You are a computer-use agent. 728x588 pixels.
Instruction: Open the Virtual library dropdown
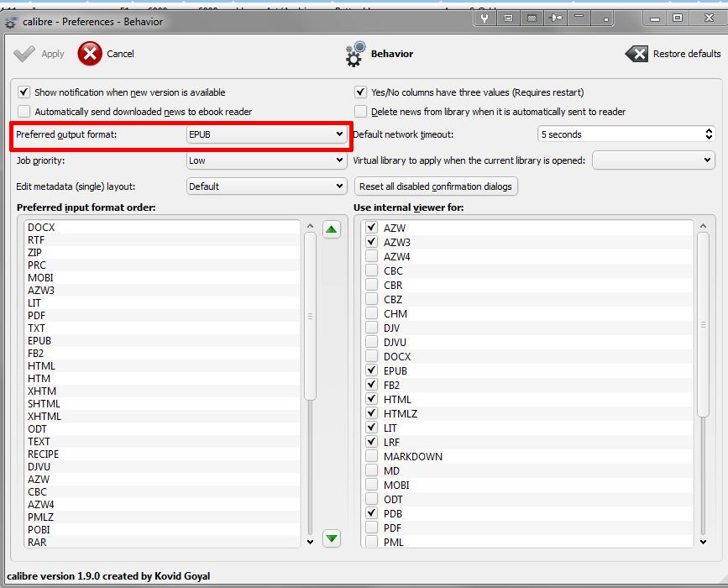click(653, 160)
